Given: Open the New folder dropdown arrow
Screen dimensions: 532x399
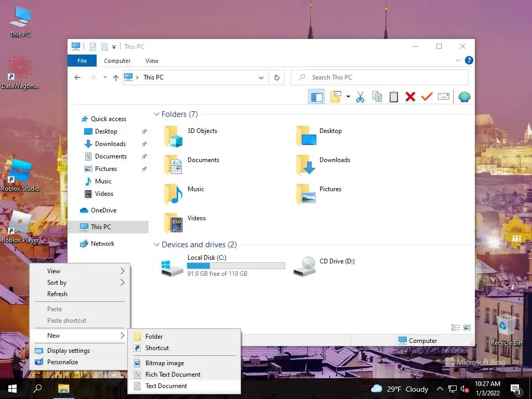Looking at the screenshot, I should [x=348, y=97].
